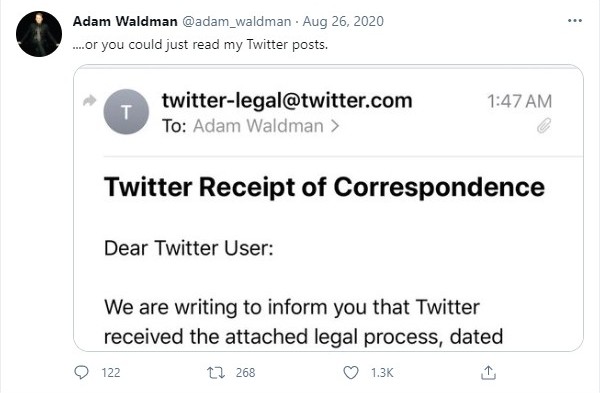Image resolution: width=600 pixels, height=393 pixels.
Task: Open the Aug 26, 2020 timestamp link
Action: (343, 21)
